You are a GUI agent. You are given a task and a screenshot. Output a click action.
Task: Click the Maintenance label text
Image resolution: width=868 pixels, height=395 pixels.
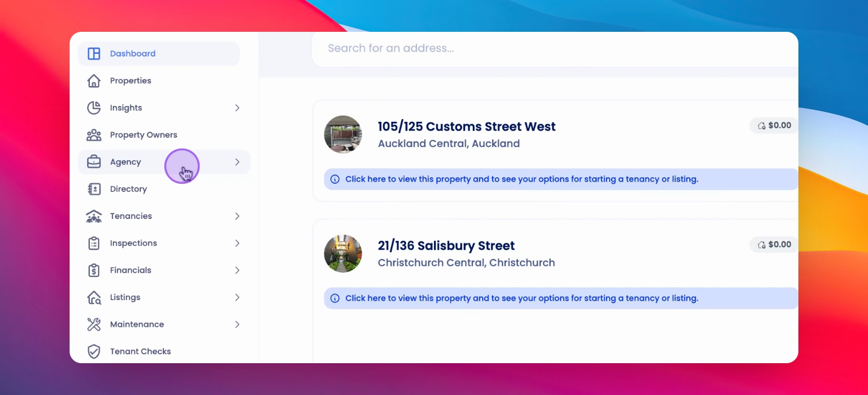137,324
